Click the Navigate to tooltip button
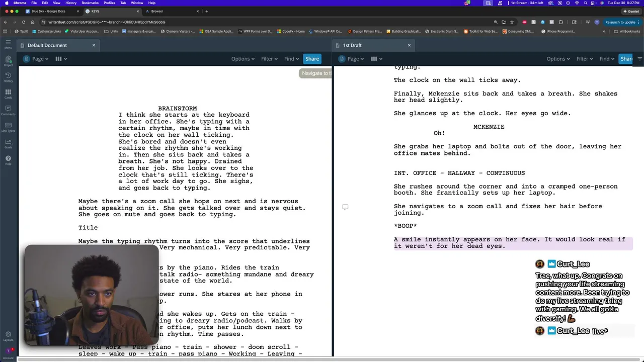 (x=316, y=73)
